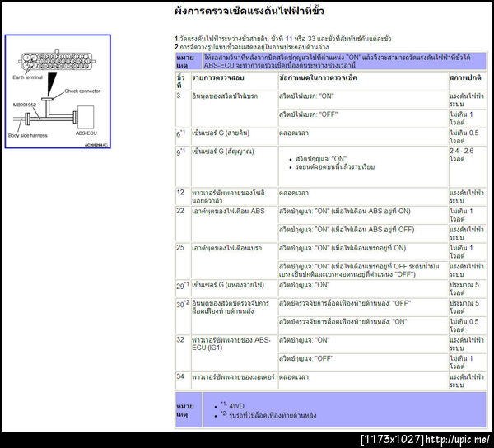Viewport: 494px width, 448px height.
Task: Select terminal 9*1 cell
Action: tap(183, 166)
